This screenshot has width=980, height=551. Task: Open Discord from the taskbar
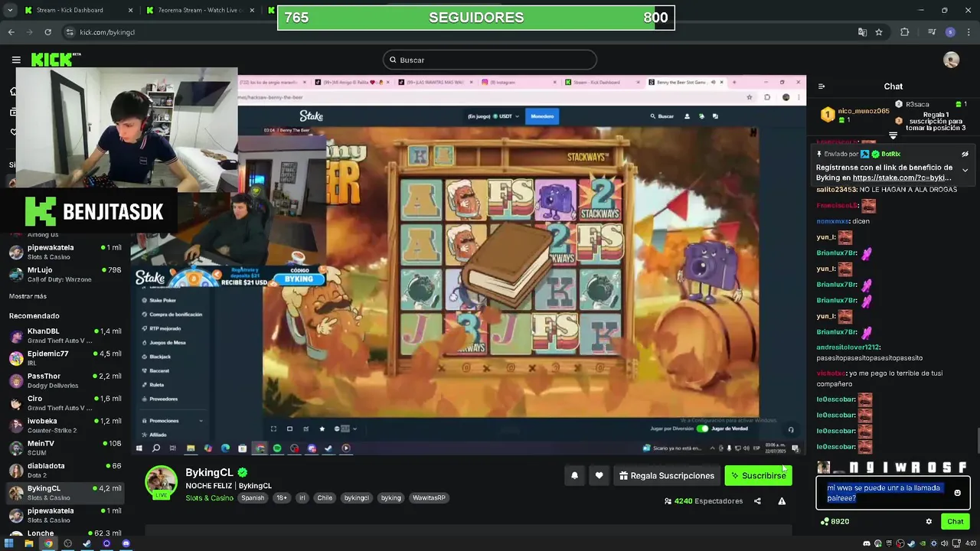tap(126, 544)
